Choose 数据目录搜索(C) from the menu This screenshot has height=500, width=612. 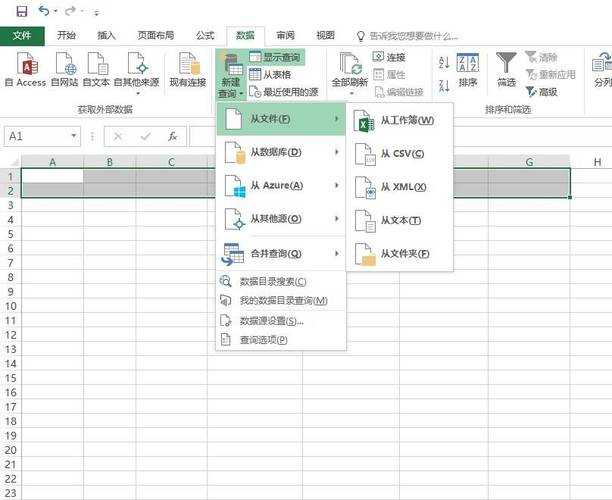tap(281, 281)
